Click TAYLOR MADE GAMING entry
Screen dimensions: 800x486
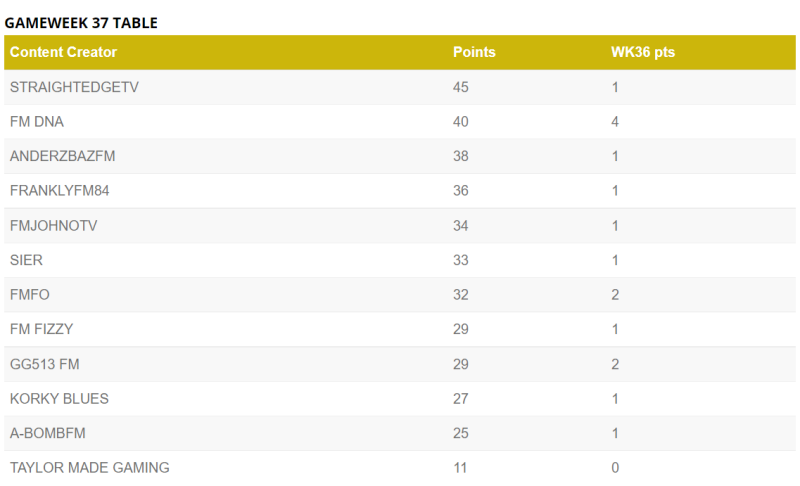click(90, 467)
